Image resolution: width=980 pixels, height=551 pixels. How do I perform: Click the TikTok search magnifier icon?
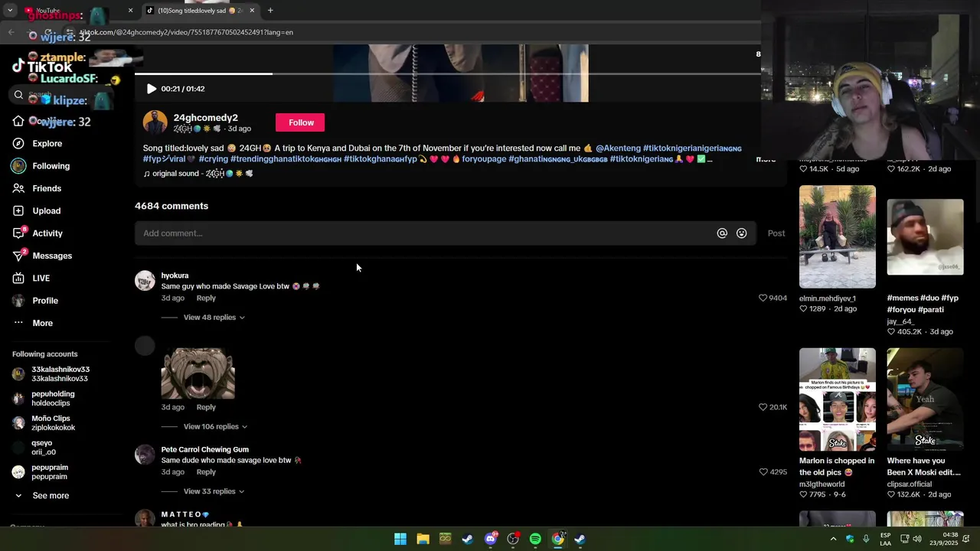tap(18, 95)
